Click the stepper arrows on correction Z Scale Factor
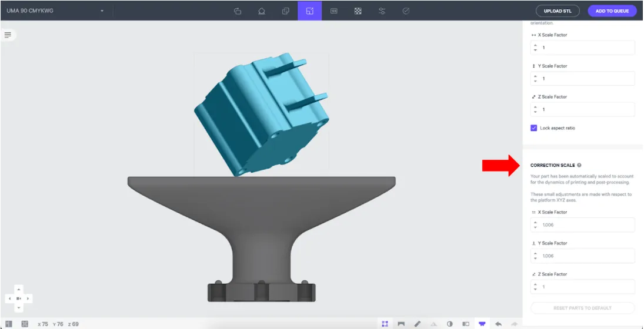Screen dimensions: 644x329 (535, 287)
